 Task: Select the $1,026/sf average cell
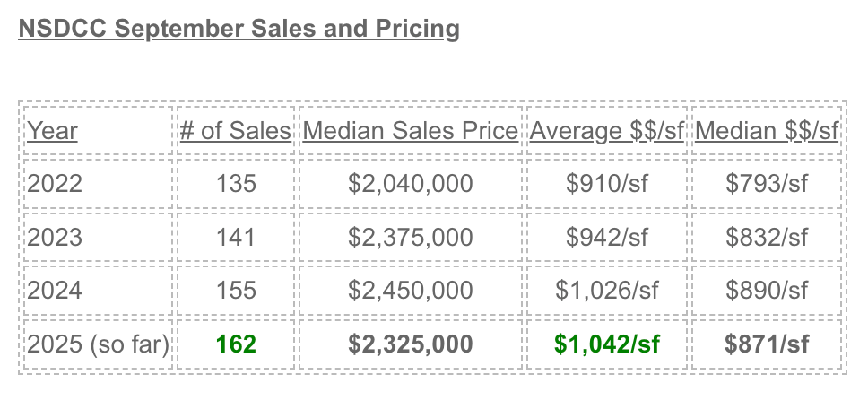(607, 291)
